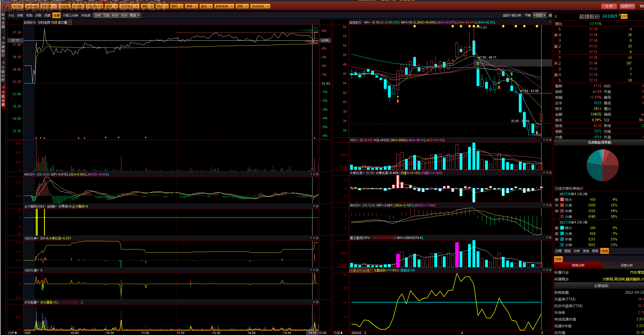The width and height of the screenshot is (644, 335).
Task: Click the 14:55 time marker on axis
Action: (x=312, y=333)
